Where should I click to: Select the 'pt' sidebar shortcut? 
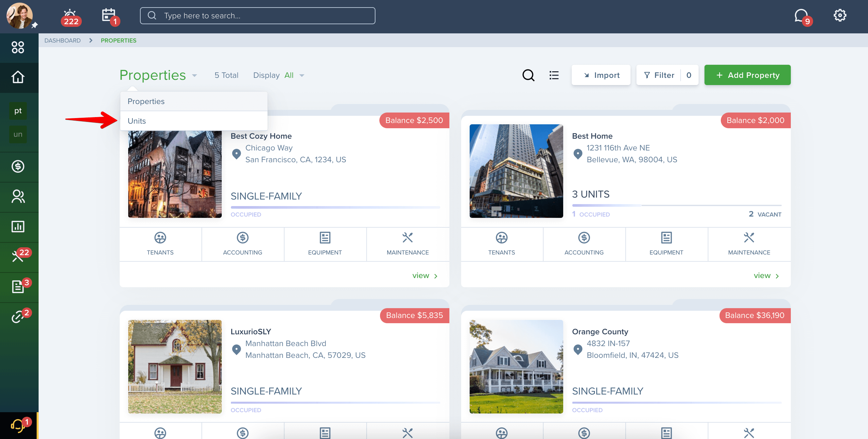pos(18,111)
